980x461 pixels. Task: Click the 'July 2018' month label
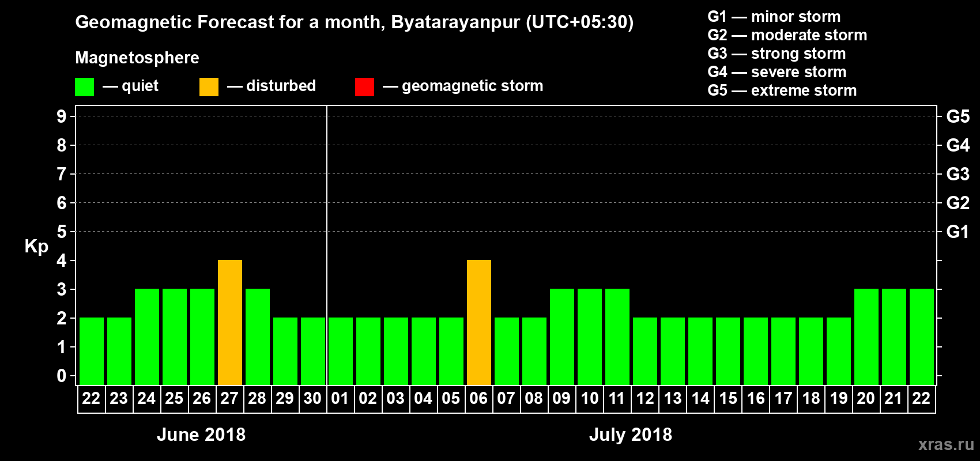(631, 434)
